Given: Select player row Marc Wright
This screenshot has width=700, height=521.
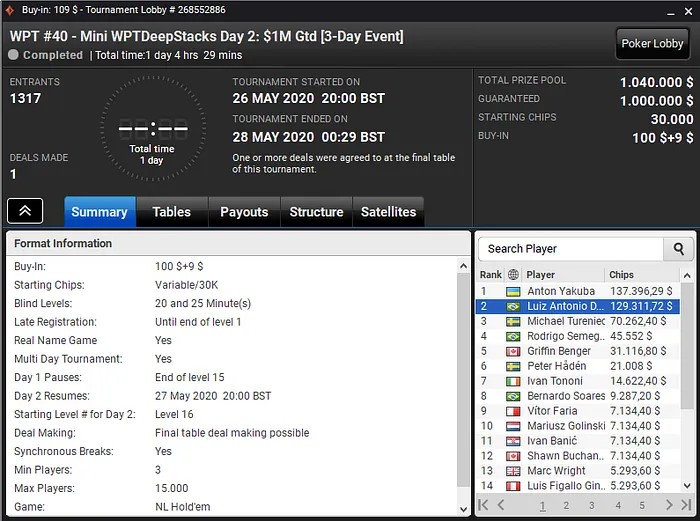Looking at the screenshot, I should pos(578,471).
